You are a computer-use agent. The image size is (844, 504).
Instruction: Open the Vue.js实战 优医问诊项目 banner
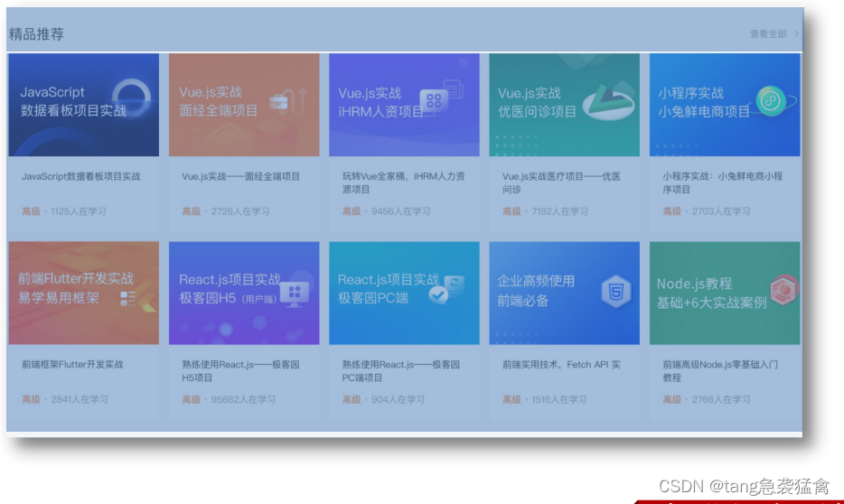[x=564, y=105]
